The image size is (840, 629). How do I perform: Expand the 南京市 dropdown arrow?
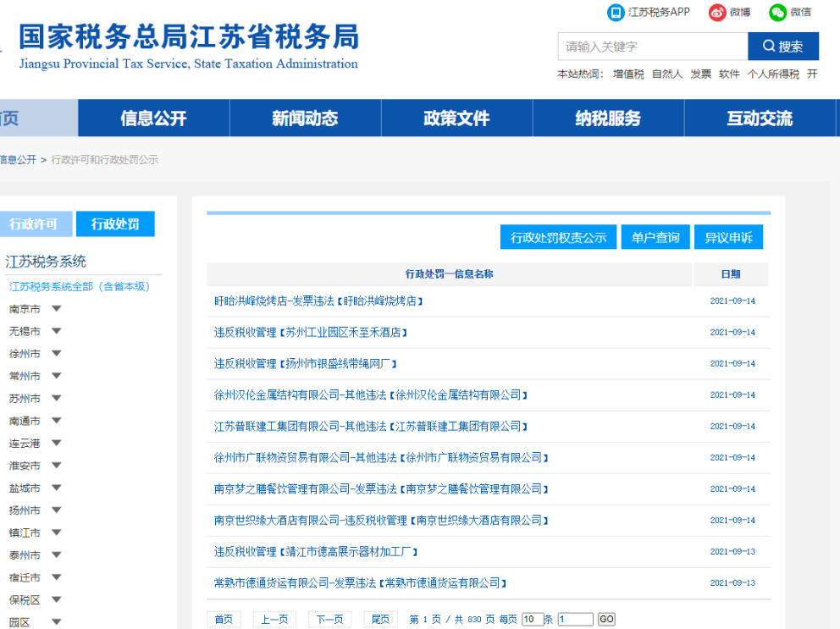[x=56, y=309]
